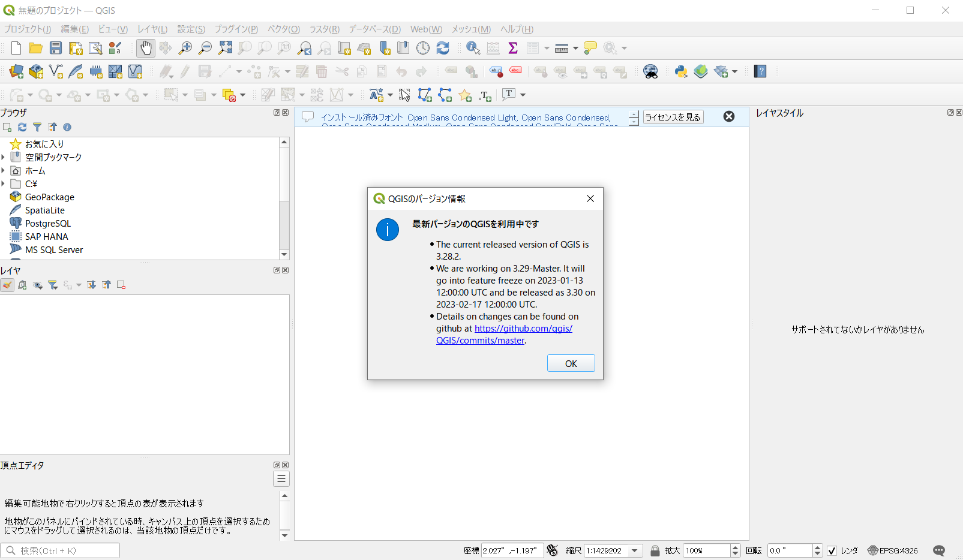This screenshot has width=963, height=560.
Task: Open the ヘルプ menu
Action: pos(517,29)
